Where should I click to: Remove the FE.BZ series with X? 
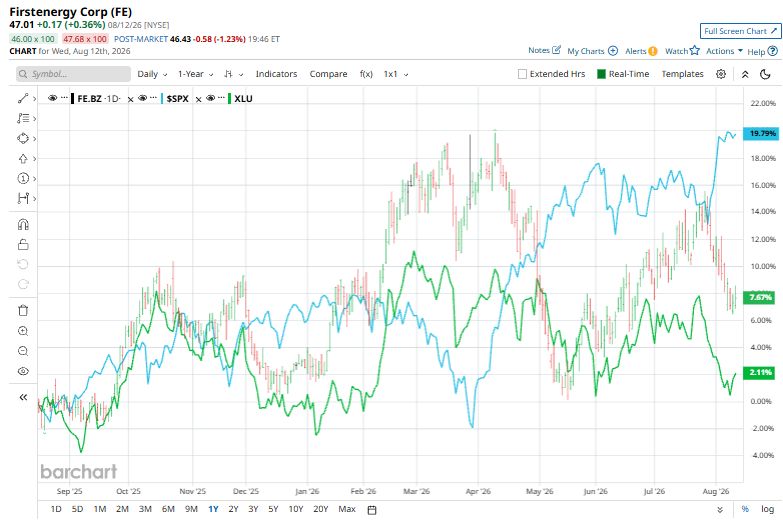(130, 99)
